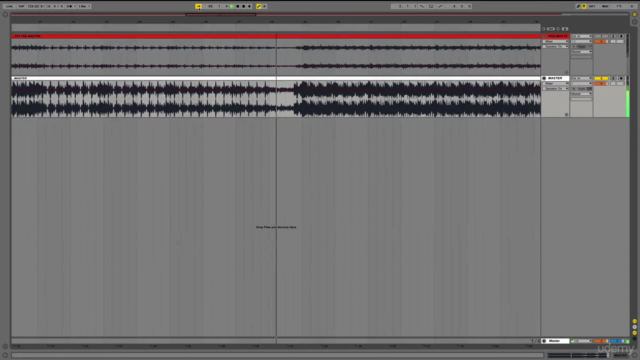The width and height of the screenshot is (640, 360).
Task: Open the 1 Bar quantization menu
Action: 84,7
